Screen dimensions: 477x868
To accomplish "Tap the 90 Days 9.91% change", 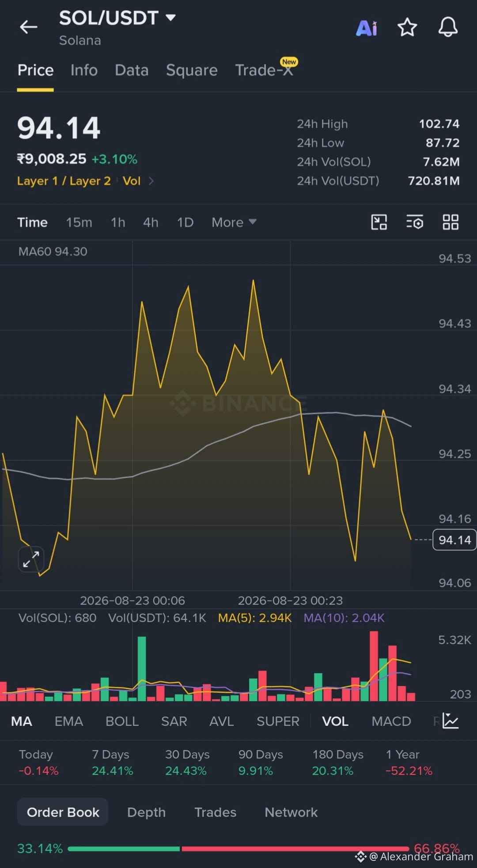I will pyautogui.click(x=261, y=763).
